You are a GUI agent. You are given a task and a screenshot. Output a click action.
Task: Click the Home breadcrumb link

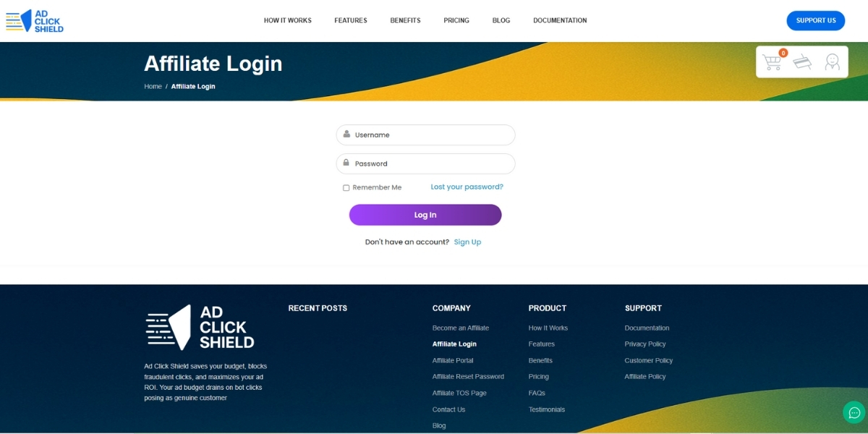(x=153, y=86)
